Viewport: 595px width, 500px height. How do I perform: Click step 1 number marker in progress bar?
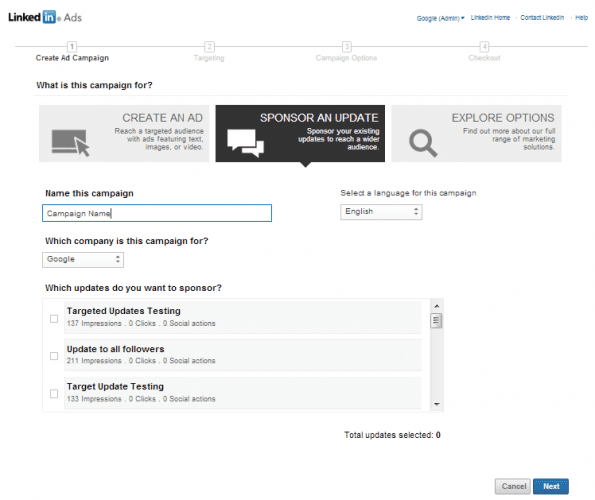click(72, 47)
